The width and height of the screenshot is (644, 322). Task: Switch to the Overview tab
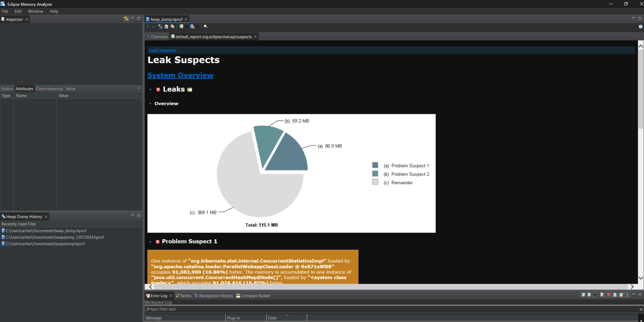click(157, 37)
